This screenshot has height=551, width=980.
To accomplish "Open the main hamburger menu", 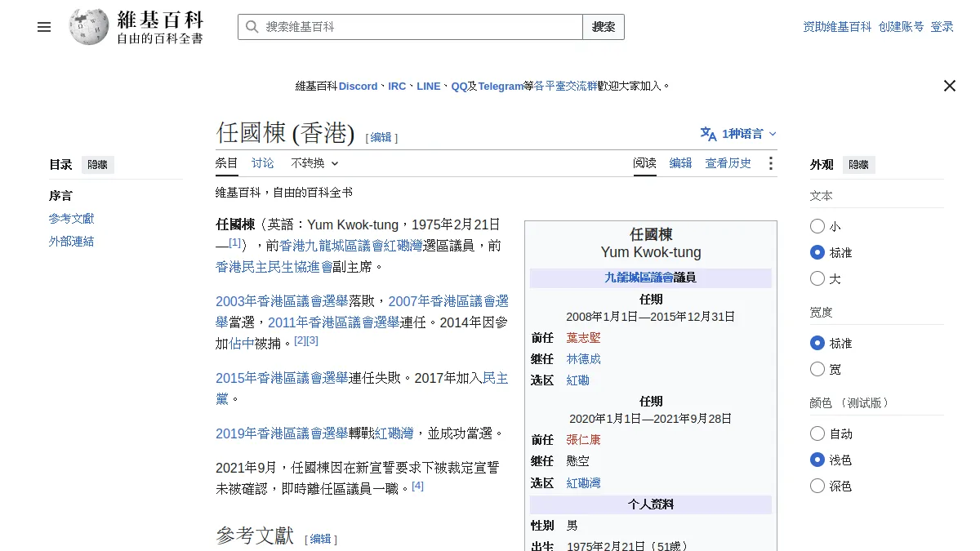I will (x=44, y=27).
